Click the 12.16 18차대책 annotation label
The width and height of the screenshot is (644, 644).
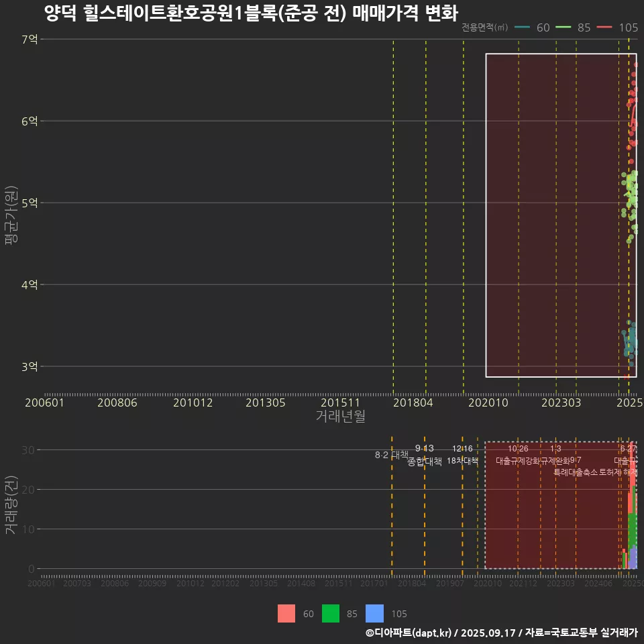(462, 455)
